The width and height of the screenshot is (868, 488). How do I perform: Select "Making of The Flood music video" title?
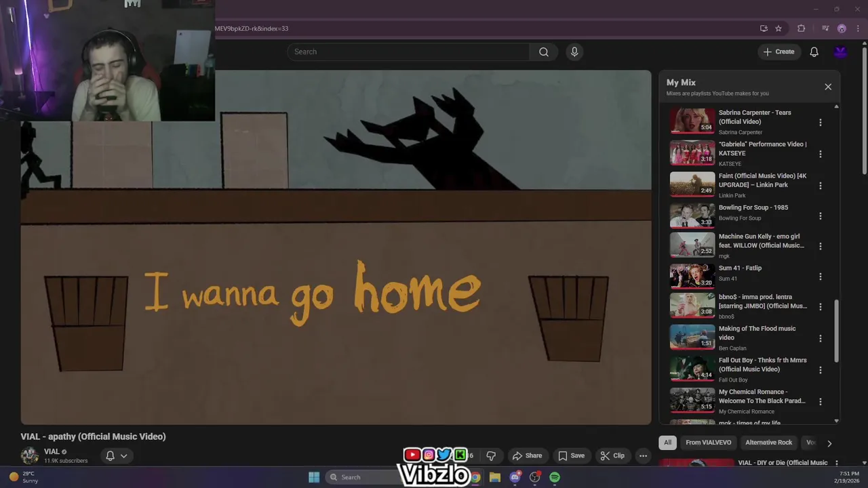[757, 333]
